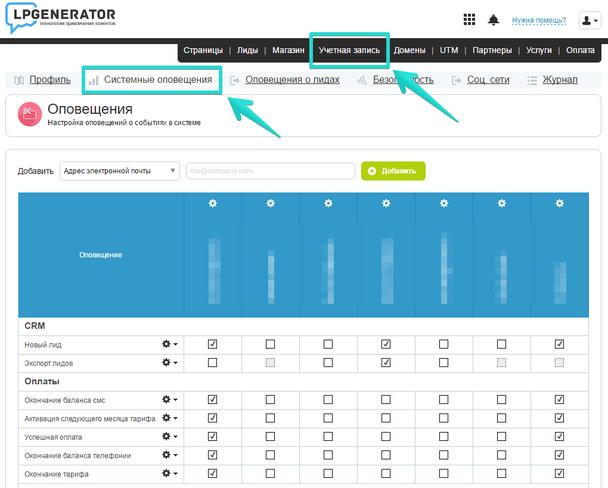The width and height of the screenshot is (608, 488).
Task: Toggle first checkbox in Экспорт лидов row
Action: [x=212, y=362]
